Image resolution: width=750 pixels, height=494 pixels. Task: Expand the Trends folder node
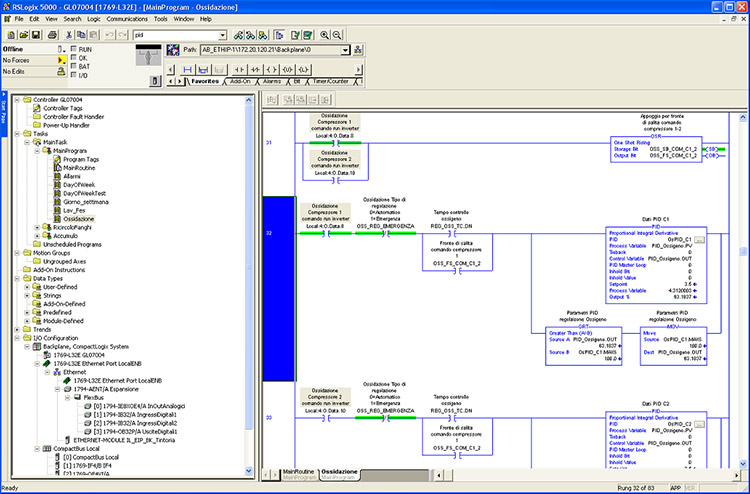coord(17,330)
